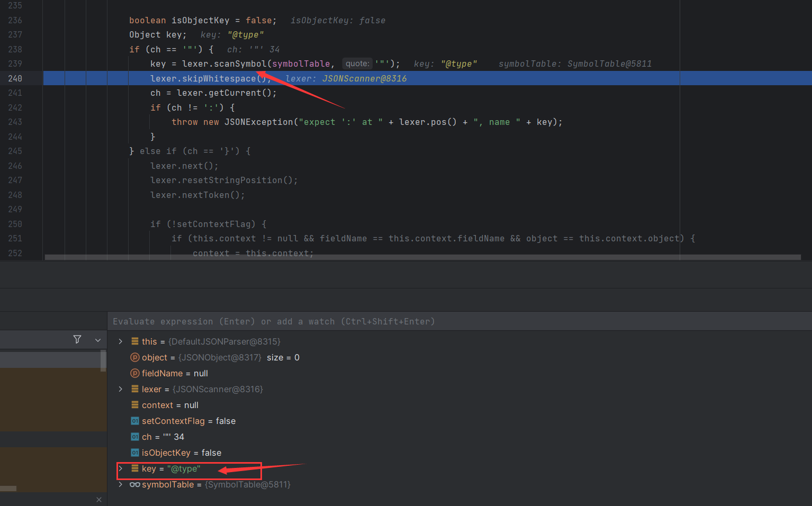Select the 'fieldName' parameter icon
This screenshot has width=812, height=506.
135,373
